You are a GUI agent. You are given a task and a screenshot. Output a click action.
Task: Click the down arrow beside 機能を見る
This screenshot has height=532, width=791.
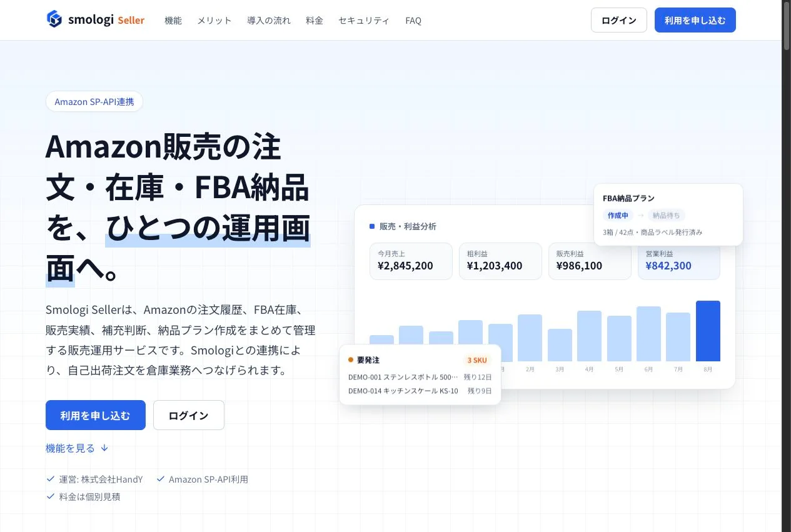[x=104, y=448]
